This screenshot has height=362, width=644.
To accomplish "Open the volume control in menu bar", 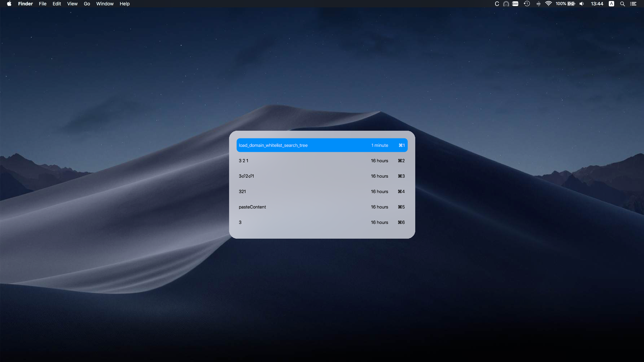I will point(582,4).
